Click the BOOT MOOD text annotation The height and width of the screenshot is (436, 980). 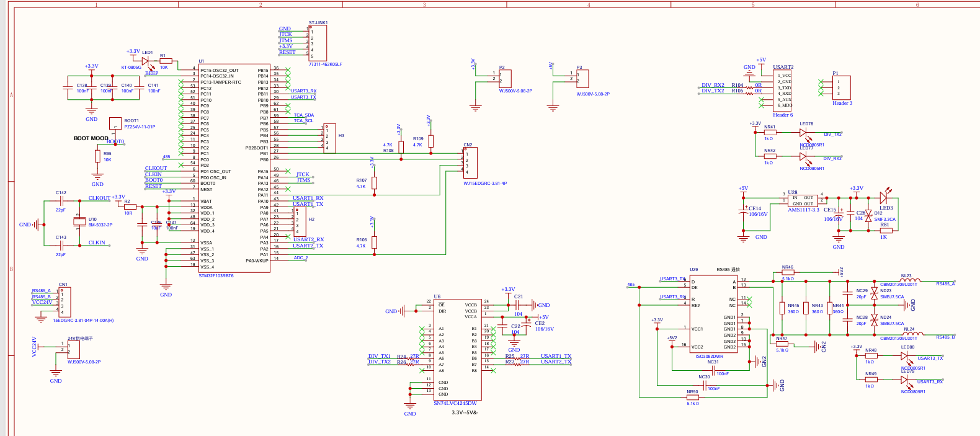coord(91,138)
